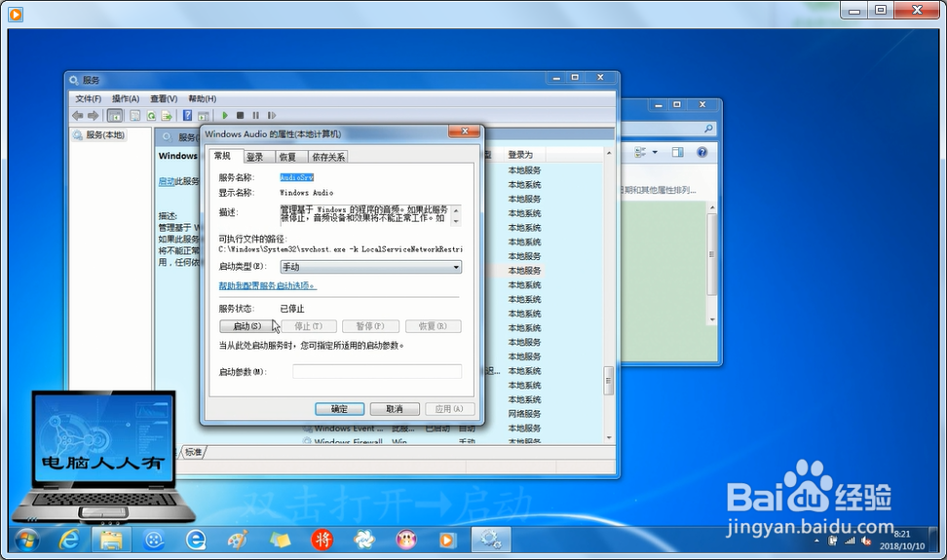
Task: Click the round help icon in the Explorer window
Action: pyautogui.click(x=701, y=152)
